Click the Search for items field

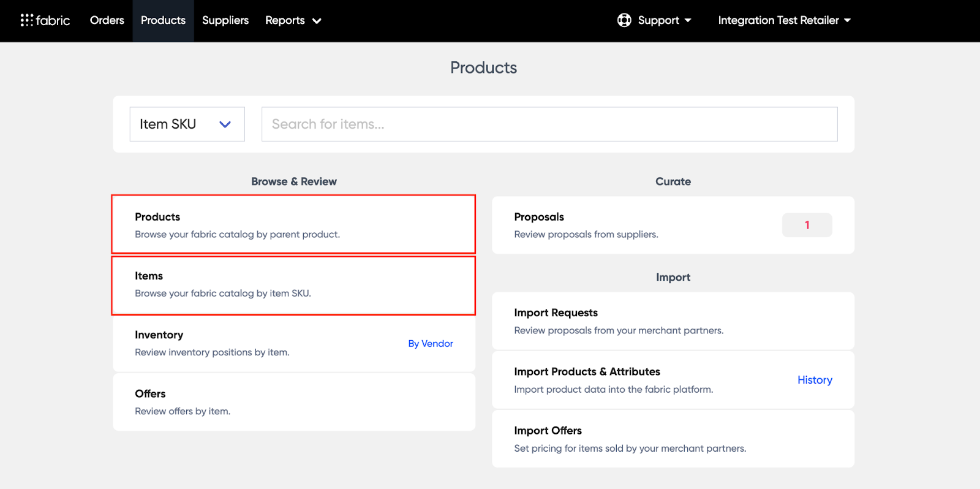coord(549,124)
